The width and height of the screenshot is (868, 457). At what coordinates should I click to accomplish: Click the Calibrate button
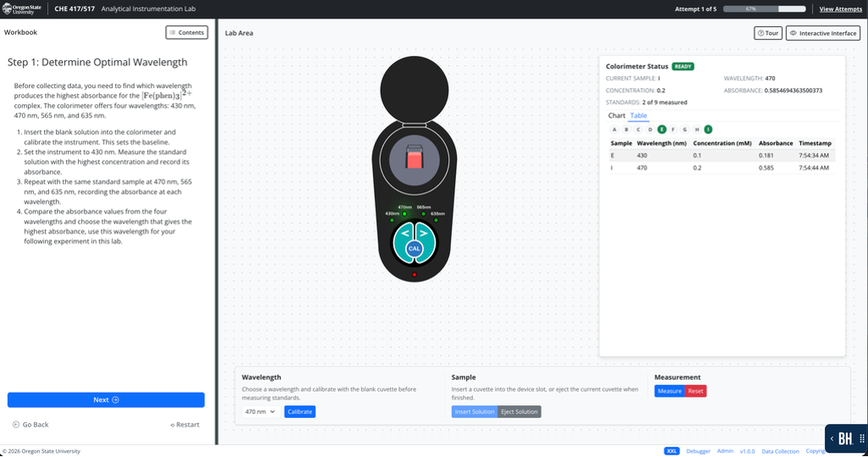pos(300,412)
